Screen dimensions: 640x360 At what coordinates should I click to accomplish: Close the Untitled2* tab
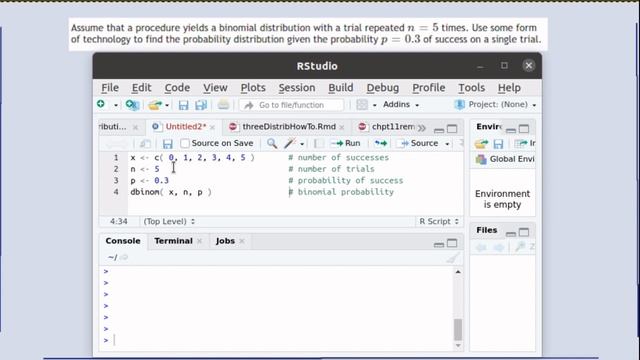point(212,127)
